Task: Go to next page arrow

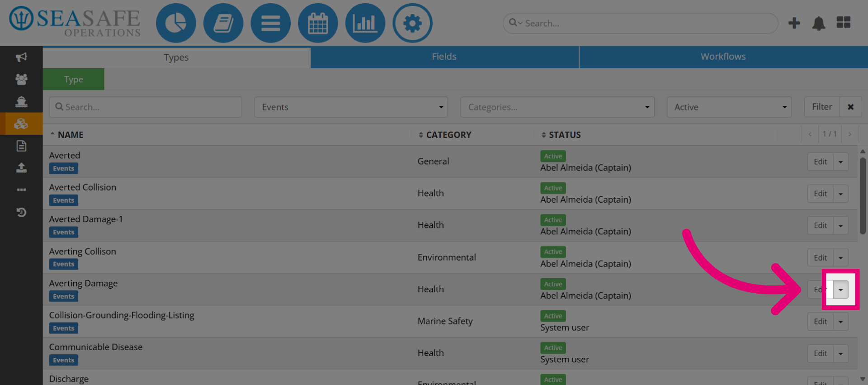Action: click(x=850, y=134)
